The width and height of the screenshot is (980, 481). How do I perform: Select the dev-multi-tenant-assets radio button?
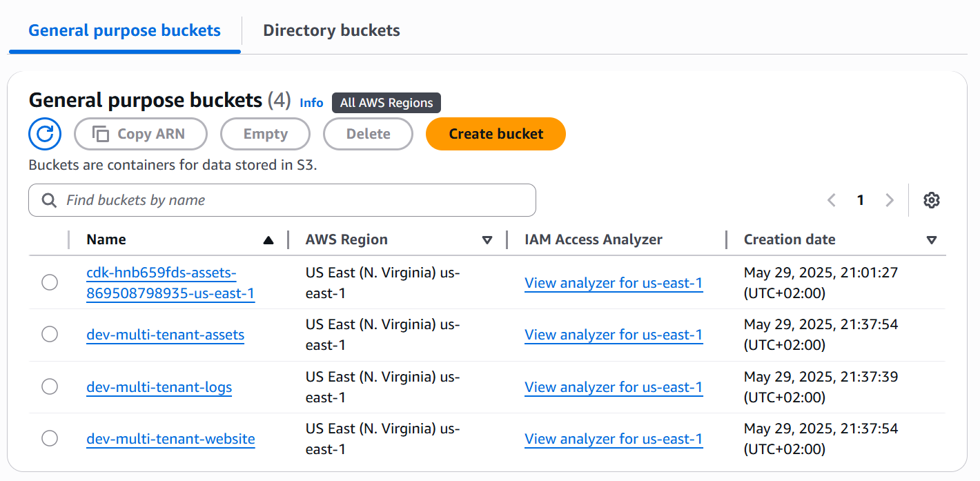[x=50, y=335]
